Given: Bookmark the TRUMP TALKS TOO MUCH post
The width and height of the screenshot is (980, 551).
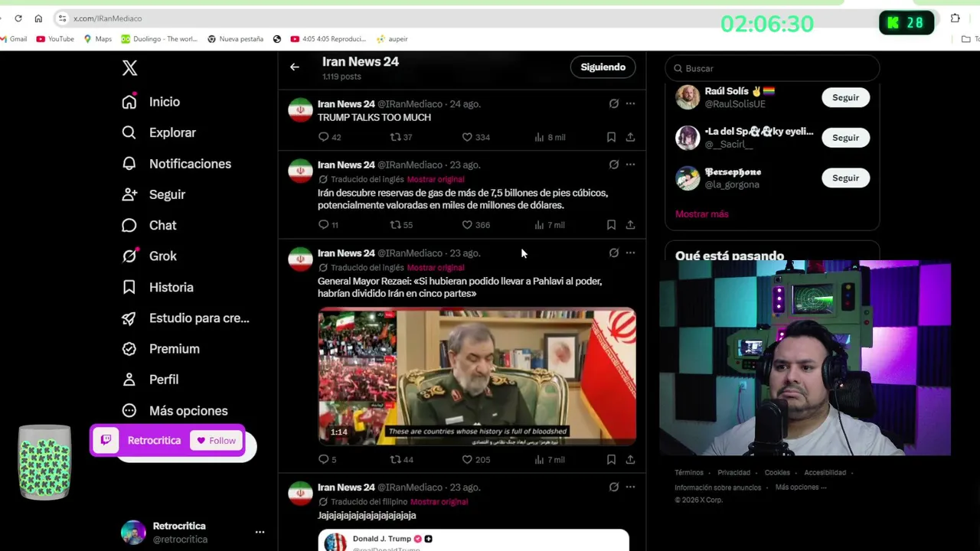Looking at the screenshot, I should point(611,137).
